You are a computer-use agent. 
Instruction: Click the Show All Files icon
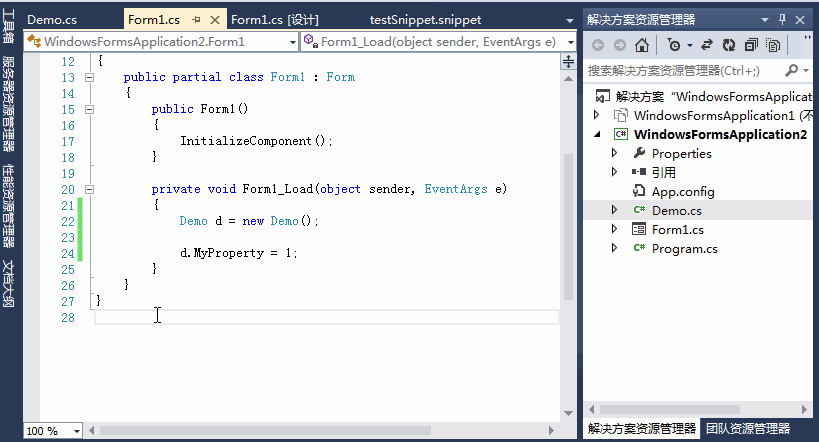point(773,45)
